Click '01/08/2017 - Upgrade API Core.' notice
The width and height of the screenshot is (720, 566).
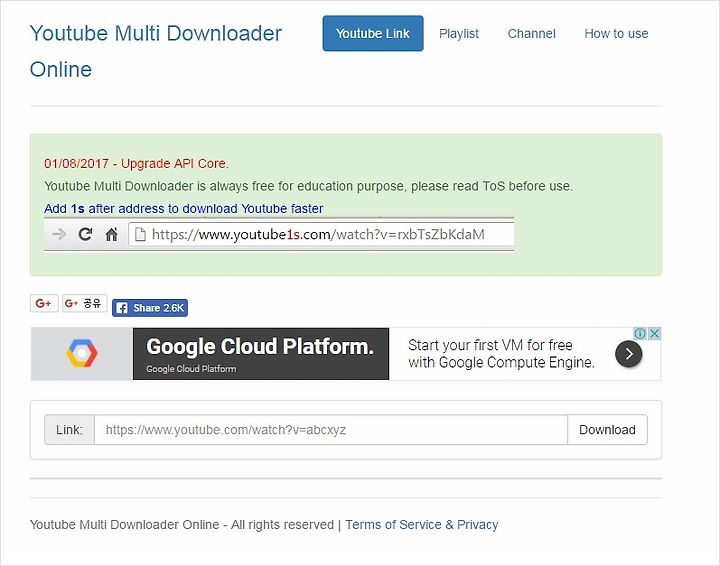136,163
